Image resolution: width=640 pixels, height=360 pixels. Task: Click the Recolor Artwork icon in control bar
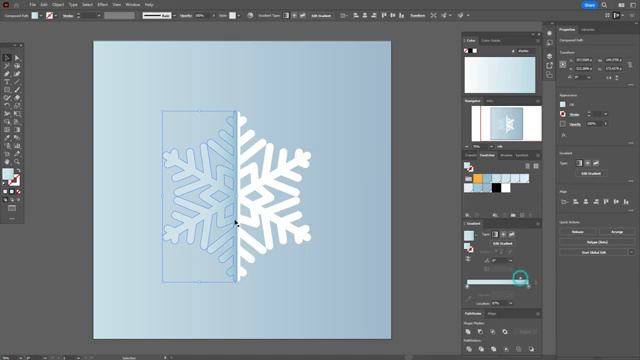point(250,16)
